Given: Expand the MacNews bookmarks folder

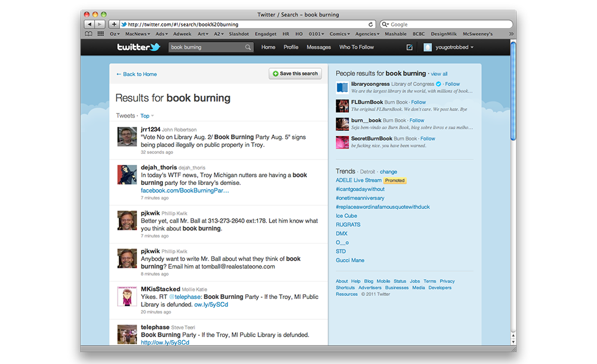Looking at the screenshot, I should pyautogui.click(x=137, y=34).
